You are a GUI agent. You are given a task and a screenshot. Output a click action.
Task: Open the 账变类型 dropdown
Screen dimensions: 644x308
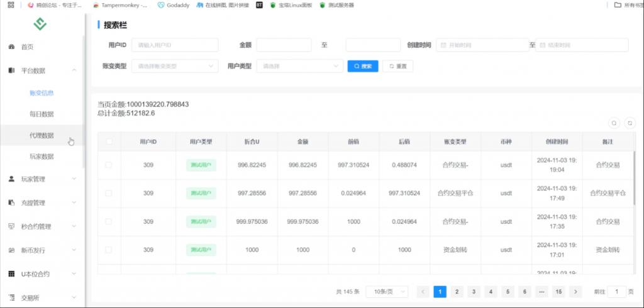175,66
